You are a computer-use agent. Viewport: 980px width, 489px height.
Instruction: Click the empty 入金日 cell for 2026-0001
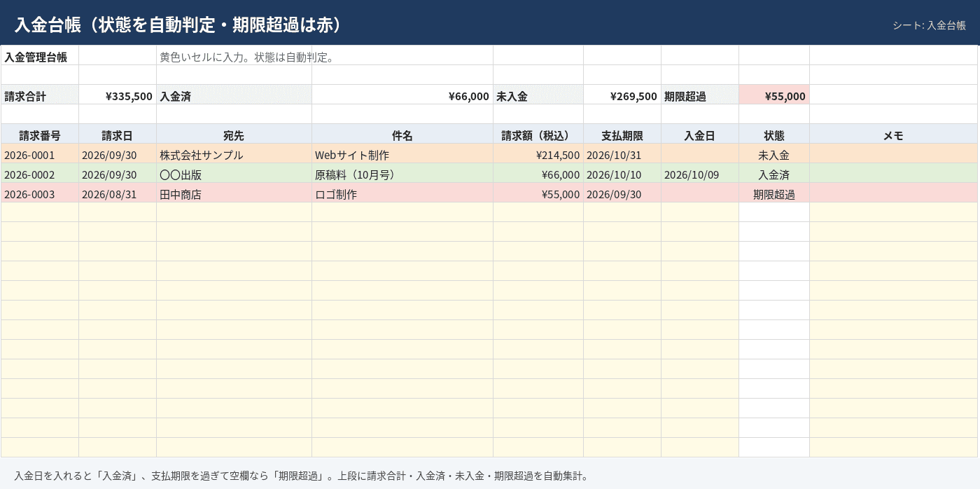pos(700,153)
